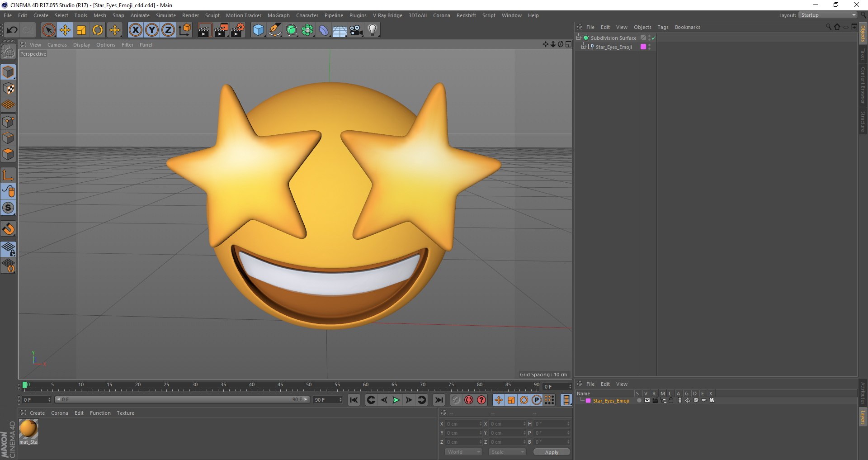The height and width of the screenshot is (460, 868).
Task: Toggle the Y axis lock
Action: coord(152,30)
